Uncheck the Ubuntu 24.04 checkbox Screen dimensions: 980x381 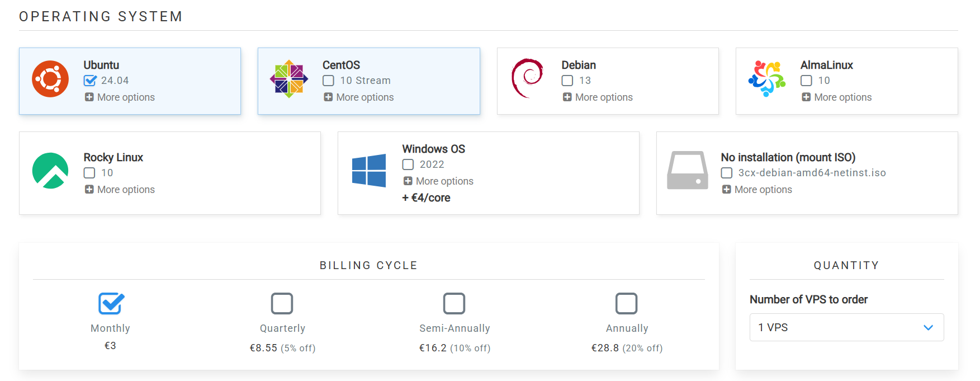(x=90, y=81)
